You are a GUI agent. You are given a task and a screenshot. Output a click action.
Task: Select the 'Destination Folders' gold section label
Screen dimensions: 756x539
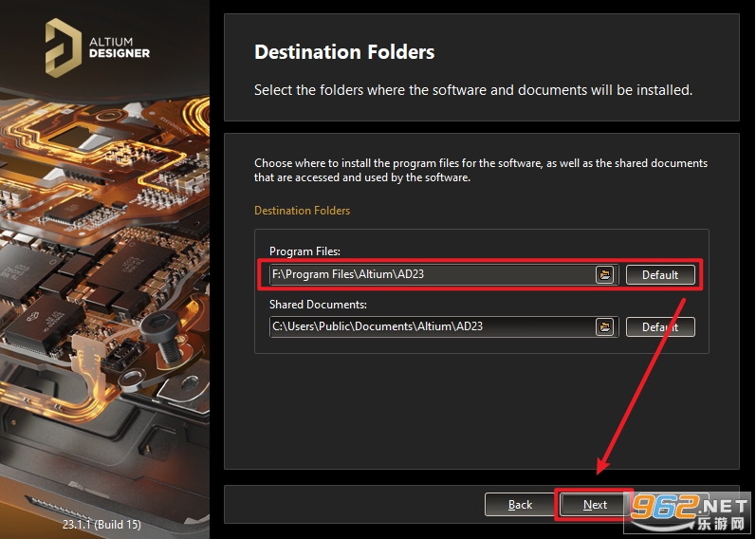(302, 211)
